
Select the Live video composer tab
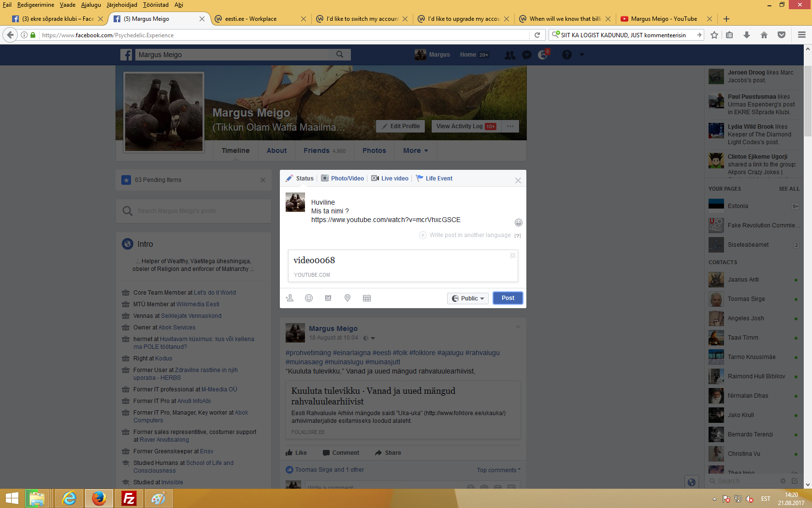coord(390,179)
